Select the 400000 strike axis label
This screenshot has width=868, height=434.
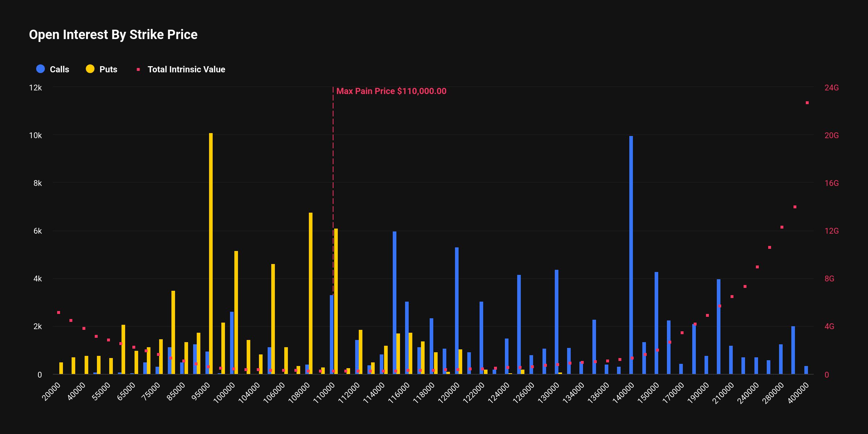(x=799, y=391)
